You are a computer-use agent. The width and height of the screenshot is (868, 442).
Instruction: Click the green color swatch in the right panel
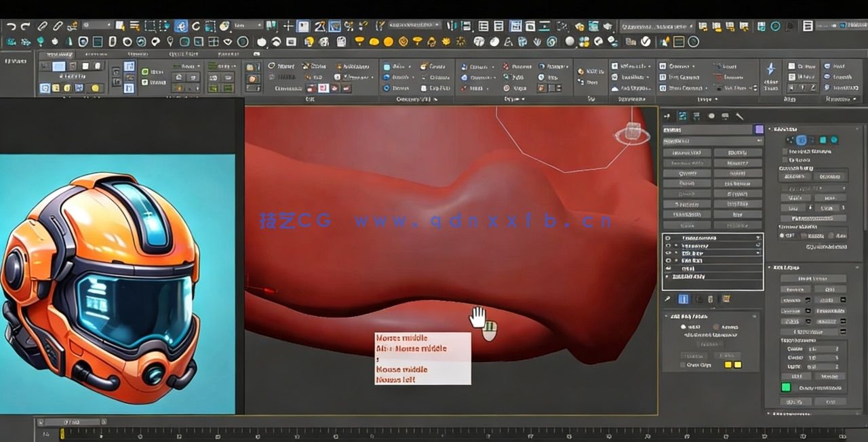point(786,386)
